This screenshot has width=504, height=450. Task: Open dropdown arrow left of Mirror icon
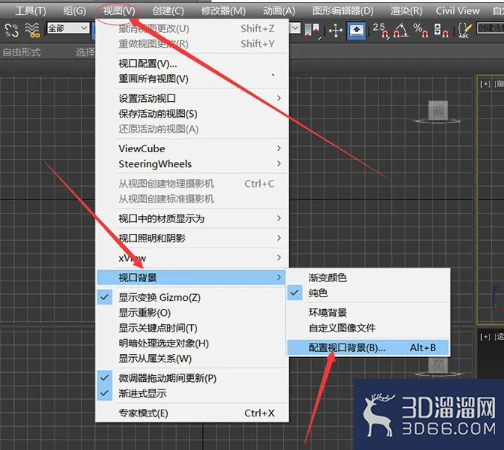(x=295, y=28)
